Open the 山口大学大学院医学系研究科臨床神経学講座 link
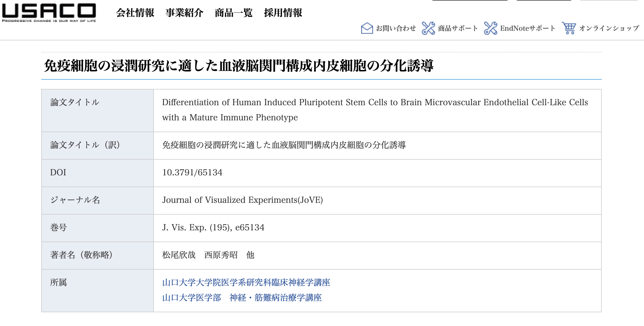Viewport: 644px width, 326px height. (x=246, y=283)
